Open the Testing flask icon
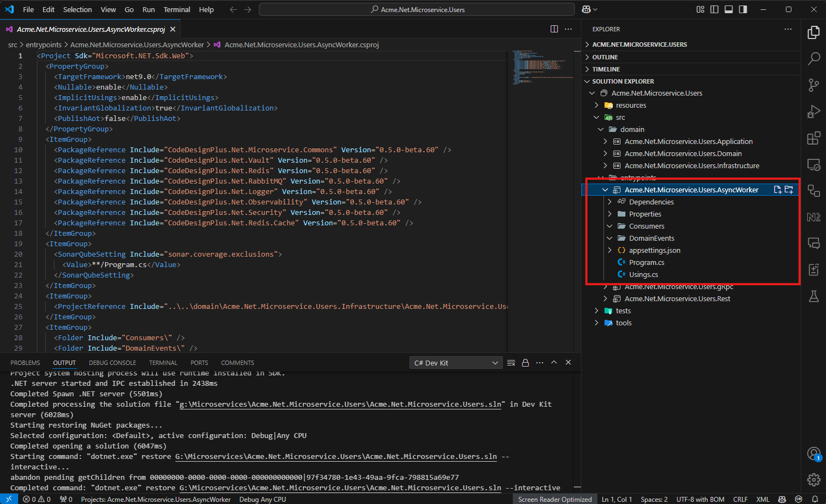This screenshot has height=504, width=826. (814, 296)
